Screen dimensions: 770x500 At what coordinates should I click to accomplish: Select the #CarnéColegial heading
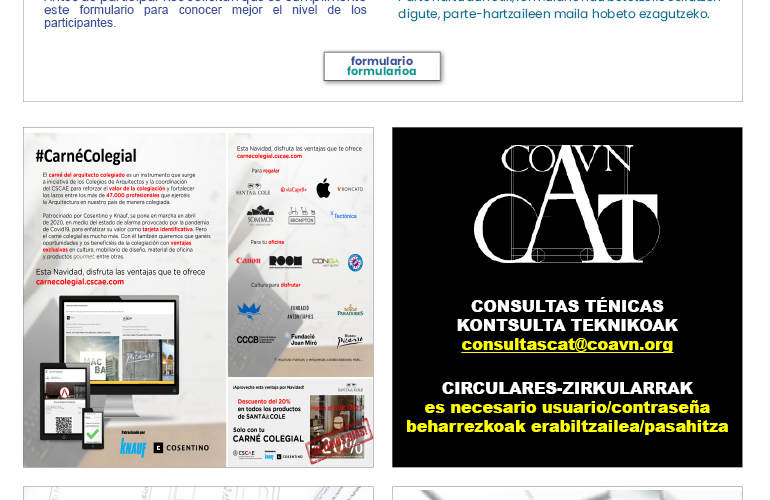pos(86,156)
